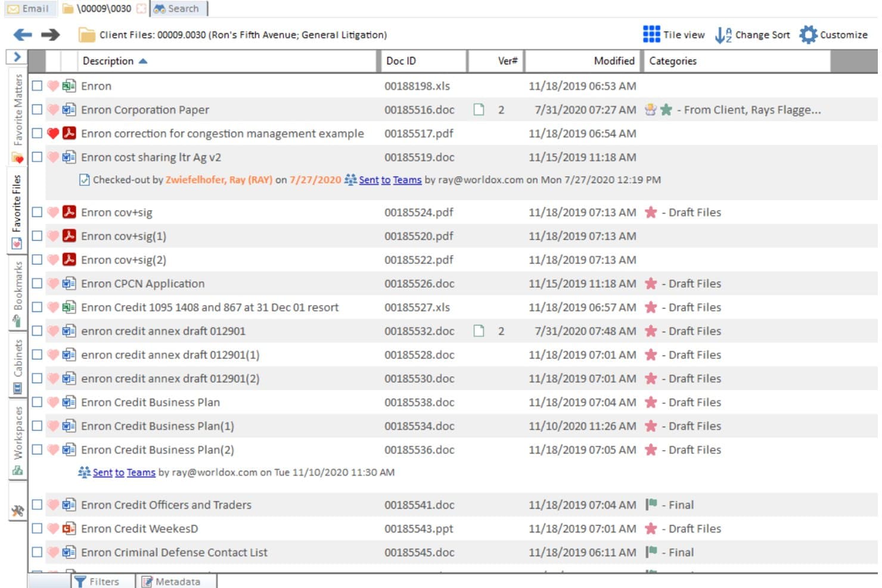Sort by the Modified column header
This screenshot has height=588, width=882.
pos(583,61)
